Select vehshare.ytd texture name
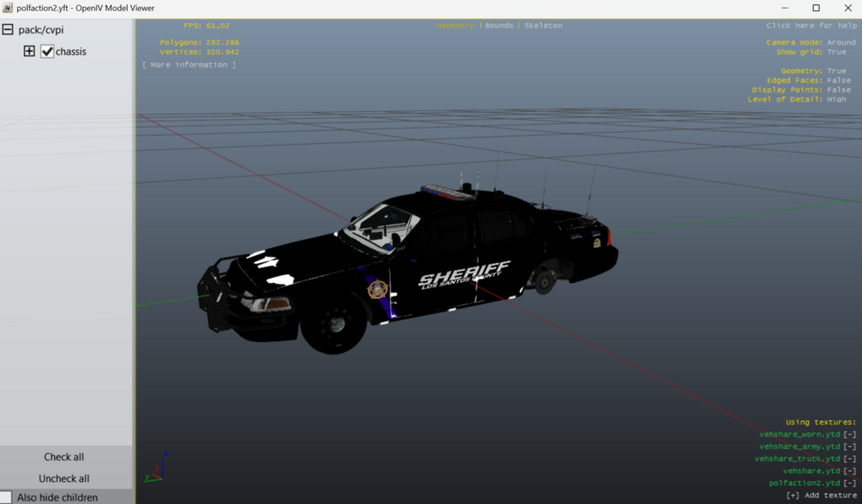 pos(811,470)
